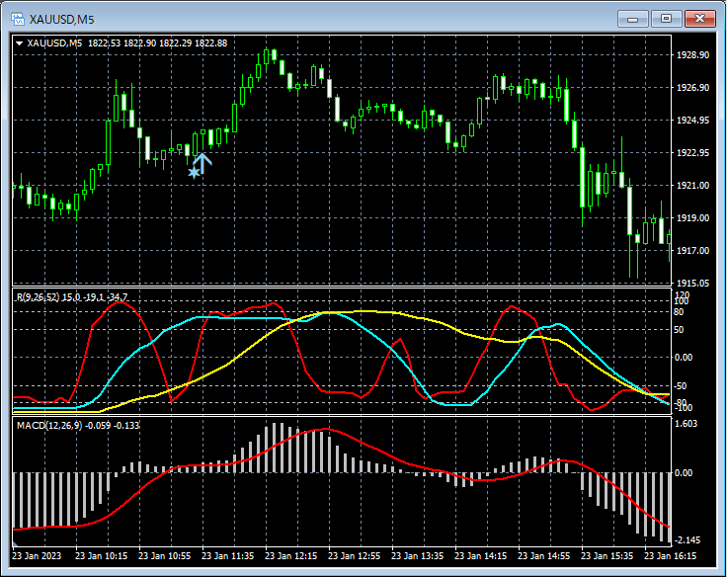
Task: Maximize the XAUUSD,M5 chart window
Action: (x=667, y=18)
